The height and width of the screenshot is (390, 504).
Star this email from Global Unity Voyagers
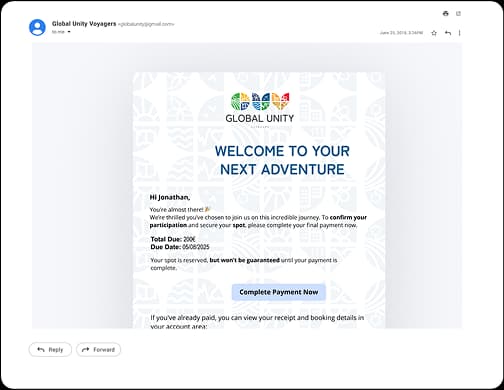coord(434,33)
